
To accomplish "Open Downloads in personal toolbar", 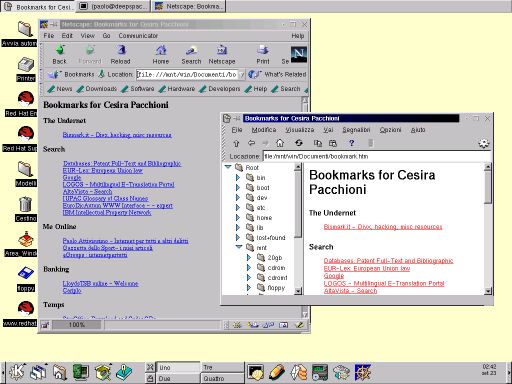I will 97,89.
